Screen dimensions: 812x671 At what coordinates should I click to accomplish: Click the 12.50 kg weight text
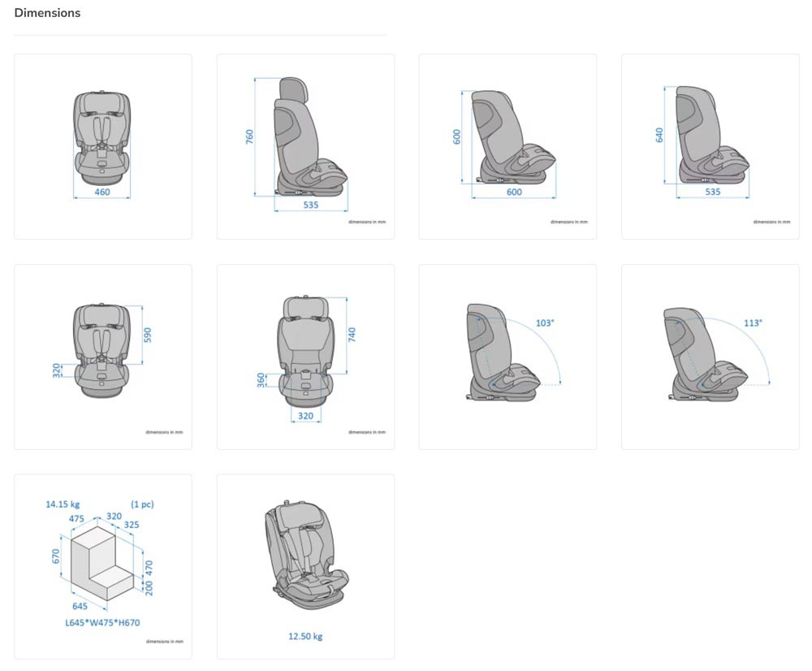click(305, 636)
